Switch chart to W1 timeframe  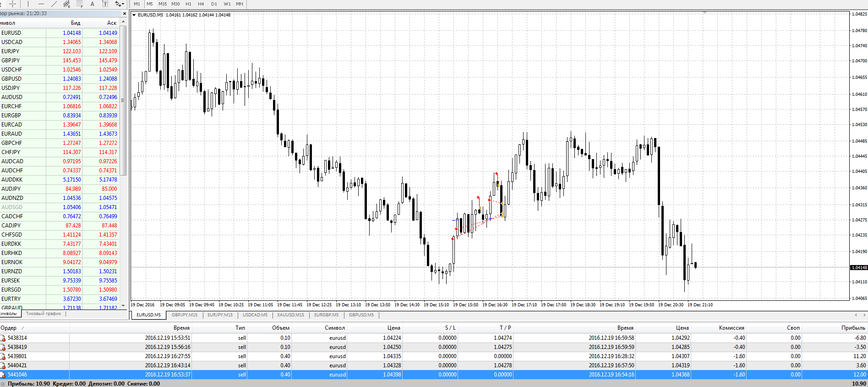coord(227,4)
